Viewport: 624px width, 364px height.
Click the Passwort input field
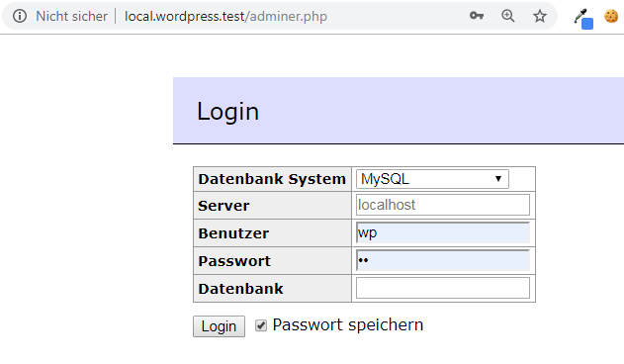coord(443,260)
